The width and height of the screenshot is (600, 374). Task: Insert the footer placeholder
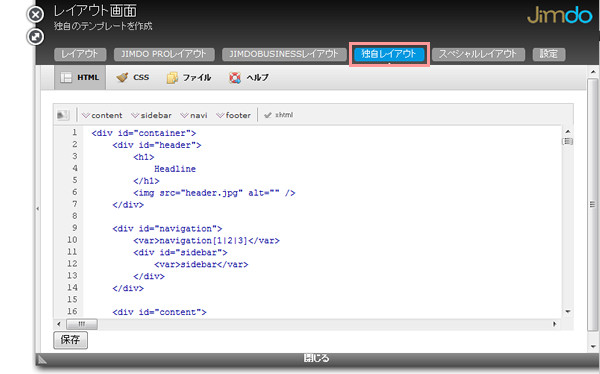[233, 115]
